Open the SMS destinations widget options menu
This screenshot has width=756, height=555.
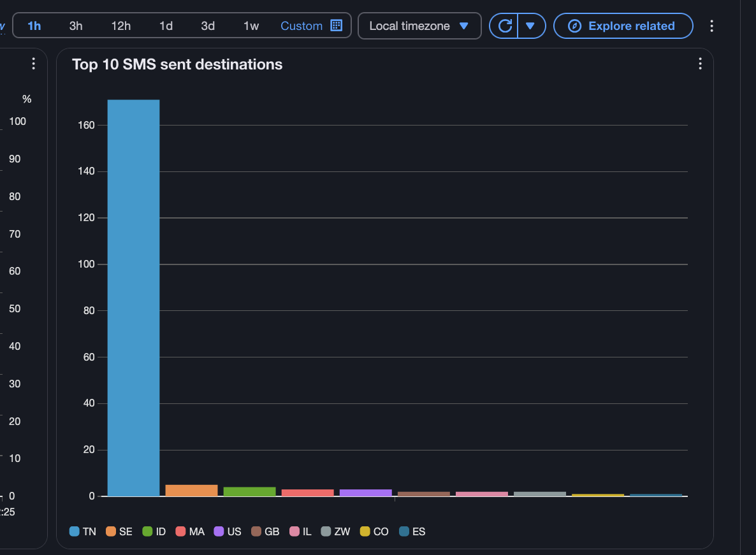click(700, 64)
